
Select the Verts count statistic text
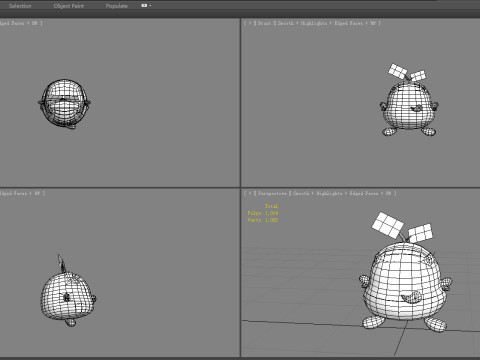click(263, 220)
